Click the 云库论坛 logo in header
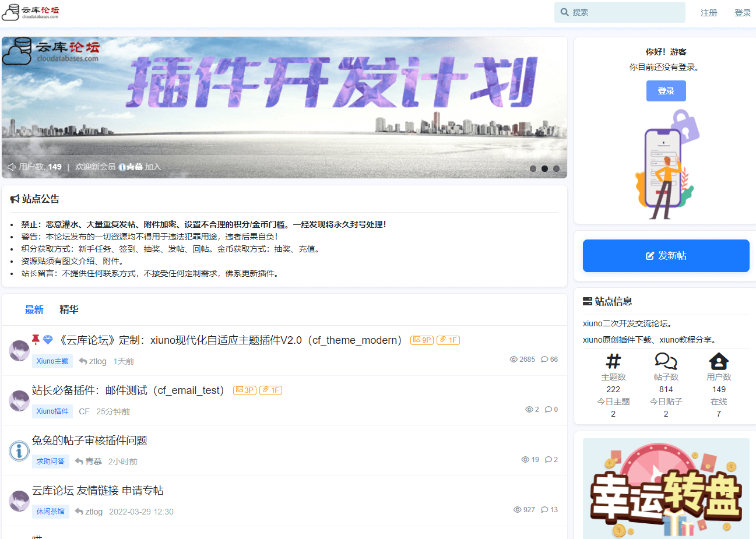The height and width of the screenshot is (539, 756). coord(30,12)
